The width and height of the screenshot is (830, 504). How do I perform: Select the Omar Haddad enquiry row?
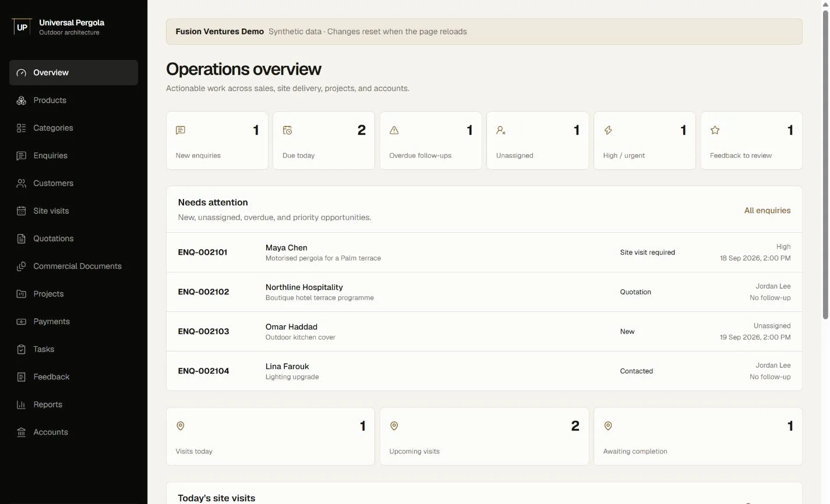(x=484, y=332)
